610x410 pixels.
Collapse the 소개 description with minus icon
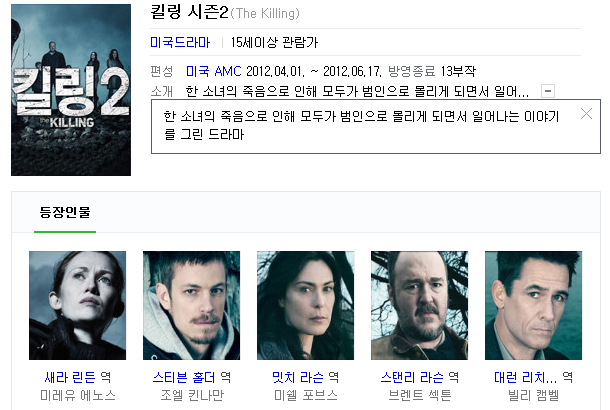pos(548,91)
